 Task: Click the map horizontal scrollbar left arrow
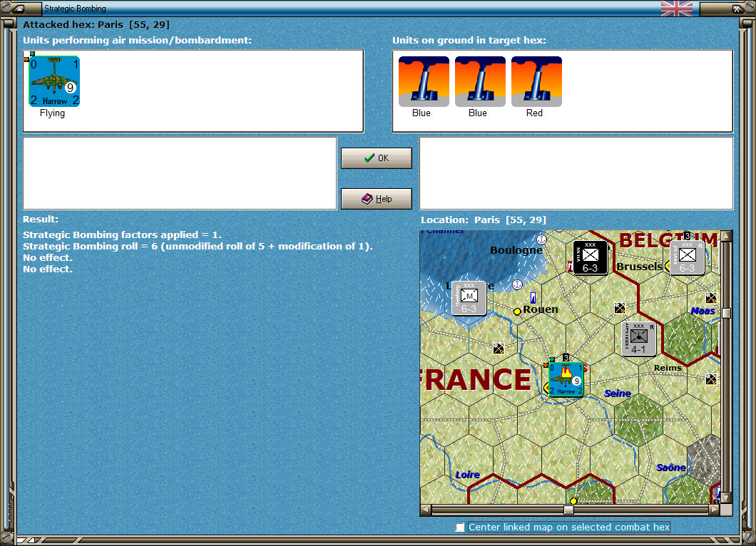pyautogui.click(x=425, y=510)
